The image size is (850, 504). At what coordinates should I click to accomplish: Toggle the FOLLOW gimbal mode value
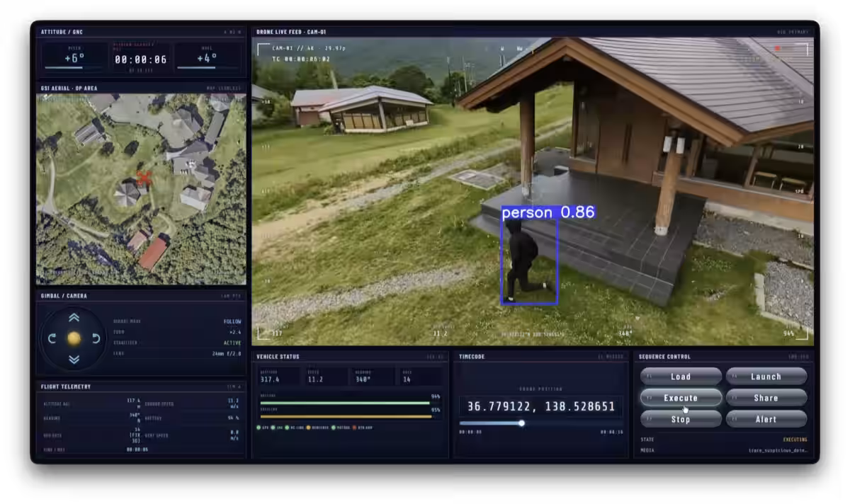coord(232,321)
